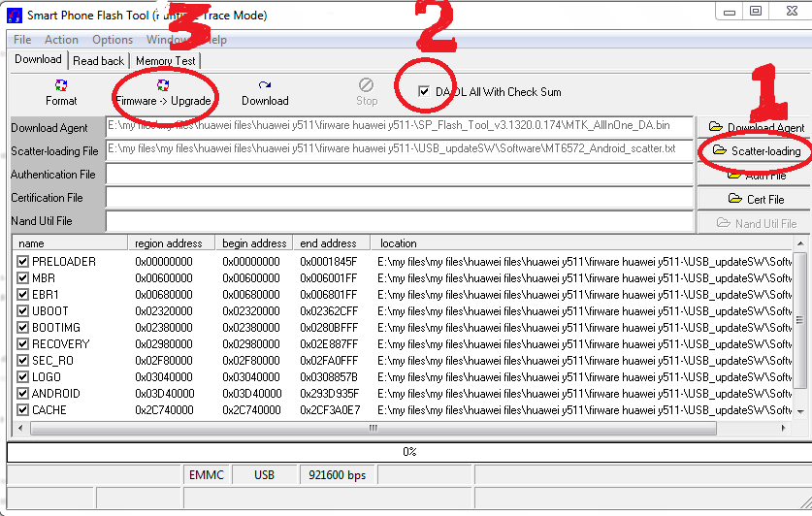Viewport: 812px width, 516px height.
Task: Uncheck the PRELOADER partition
Action: coord(23,262)
